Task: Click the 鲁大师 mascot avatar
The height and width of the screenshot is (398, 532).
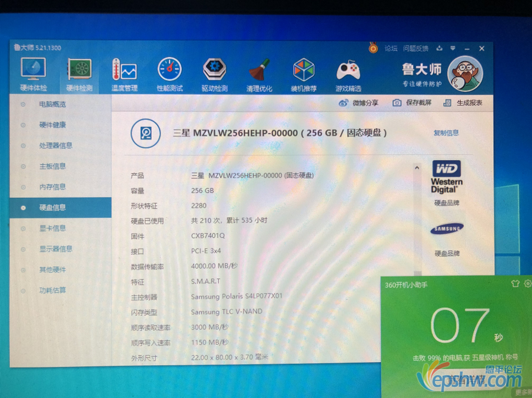Action: click(x=465, y=74)
